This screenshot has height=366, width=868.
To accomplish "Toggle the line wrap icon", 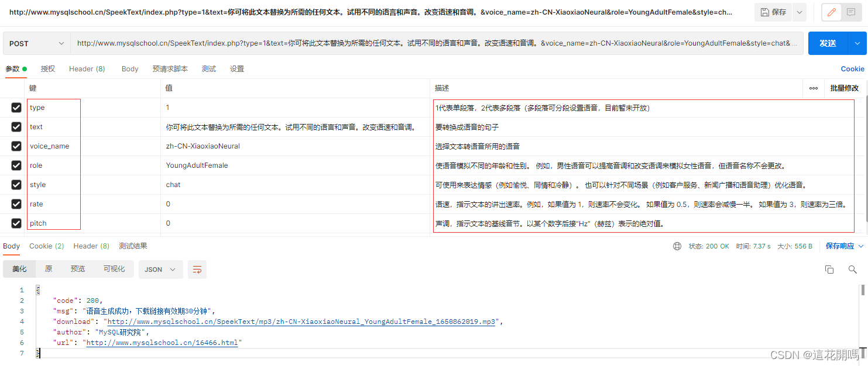I will (197, 270).
